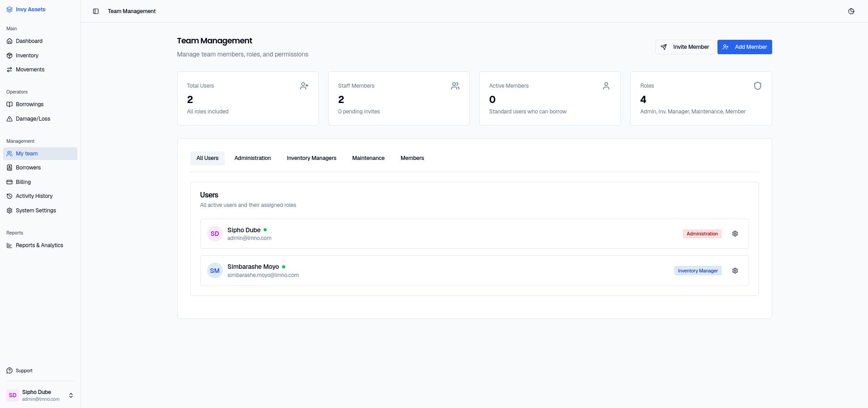Click the admin@lmno.com email in users list
This screenshot has height=408, width=868.
(250, 238)
